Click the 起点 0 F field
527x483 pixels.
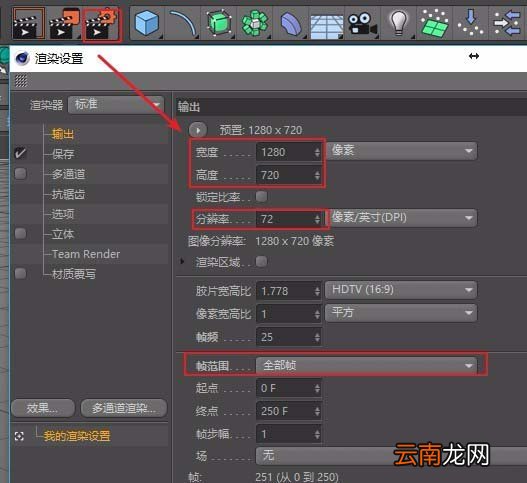tap(289, 388)
